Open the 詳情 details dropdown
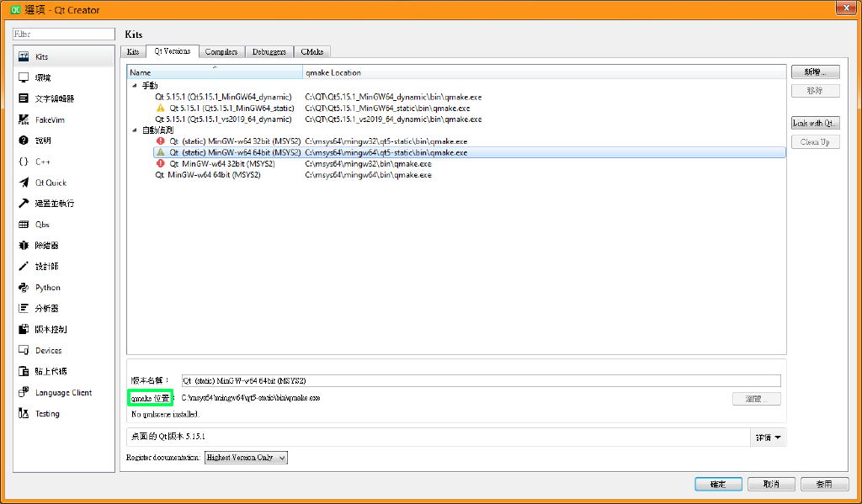 tap(767, 437)
